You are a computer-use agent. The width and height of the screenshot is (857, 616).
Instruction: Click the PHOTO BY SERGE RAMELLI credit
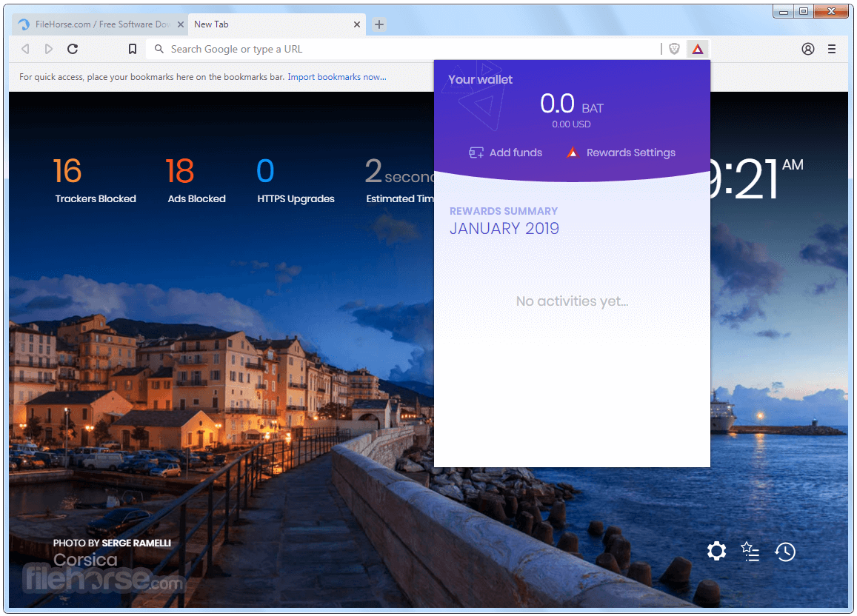(x=112, y=543)
